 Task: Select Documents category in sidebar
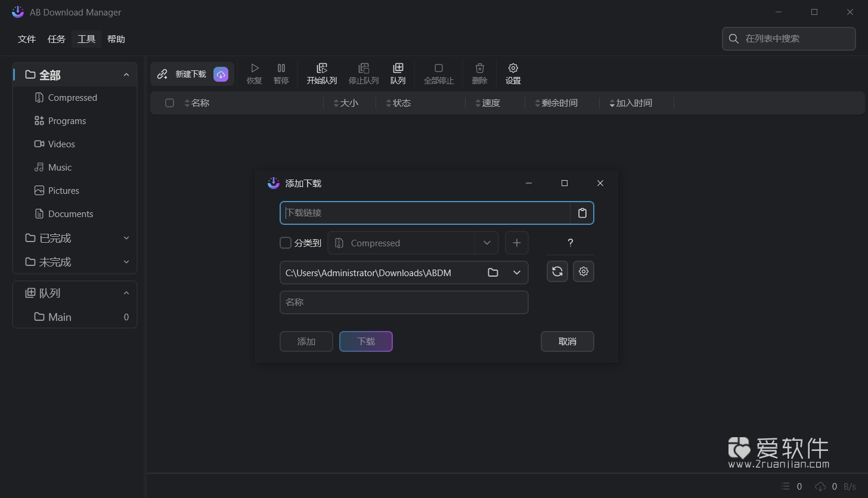tap(75, 214)
